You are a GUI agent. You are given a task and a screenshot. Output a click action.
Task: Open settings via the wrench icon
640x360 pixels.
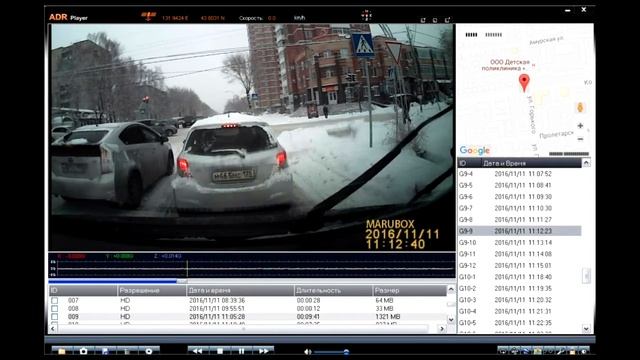click(561, 351)
